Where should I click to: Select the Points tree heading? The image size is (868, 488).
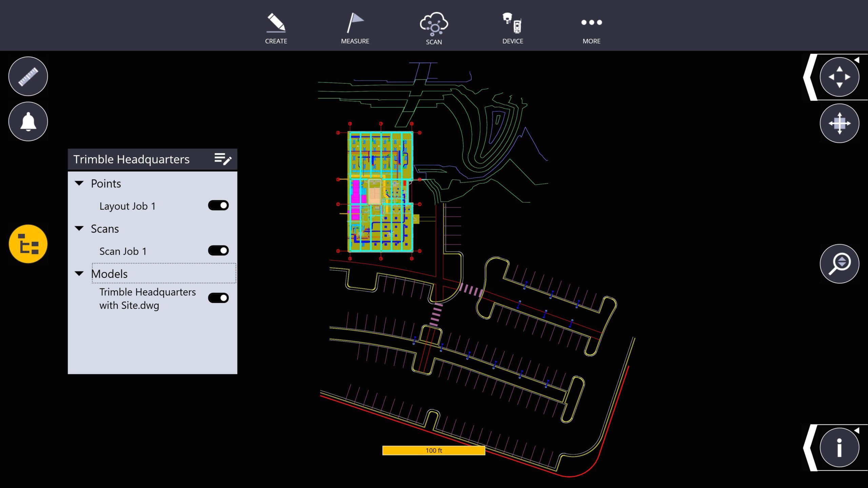pos(106,184)
